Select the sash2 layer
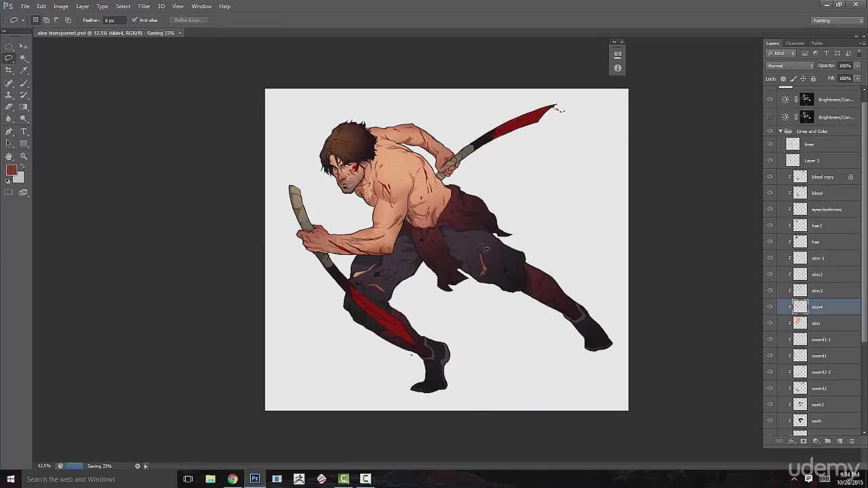868x488 pixels. pos(817,405)
